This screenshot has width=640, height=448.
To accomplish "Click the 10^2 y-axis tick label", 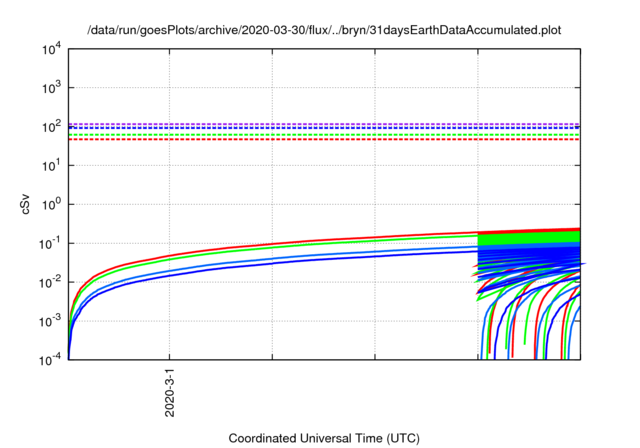I will tap(52, 127).
